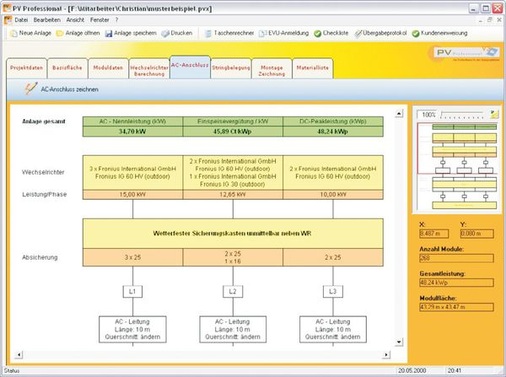Switch to the Moduldaten tab
The width and height of the screenshot is (506, 377).
[108, 68]
